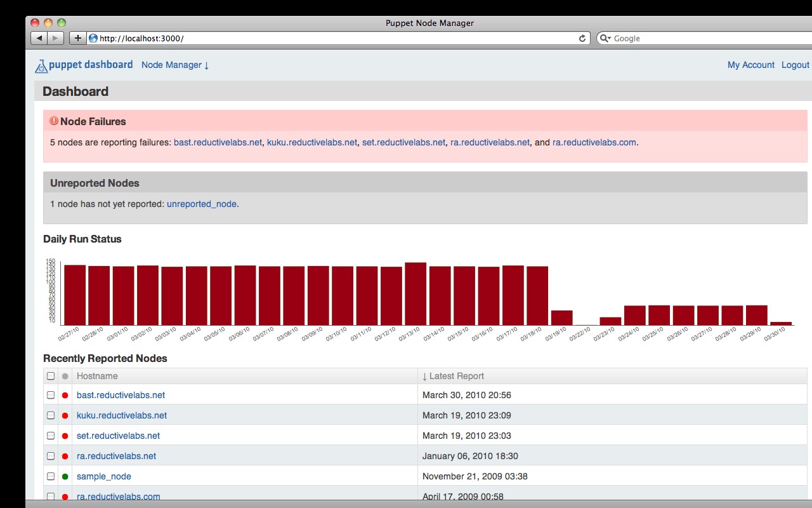Click the 03/13/10 bar in Daily Run Status
The image size is (812, 508).
[416, 293]
